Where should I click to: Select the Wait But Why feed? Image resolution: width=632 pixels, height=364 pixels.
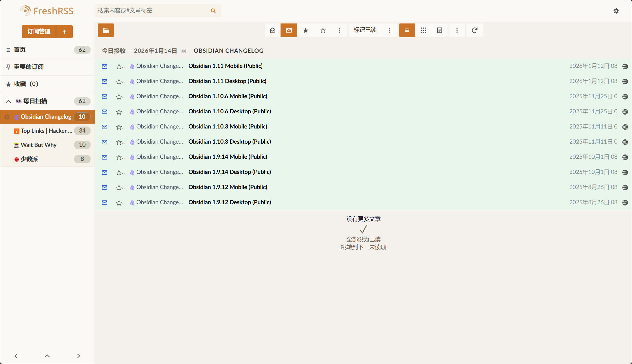(x=39, y=145)
